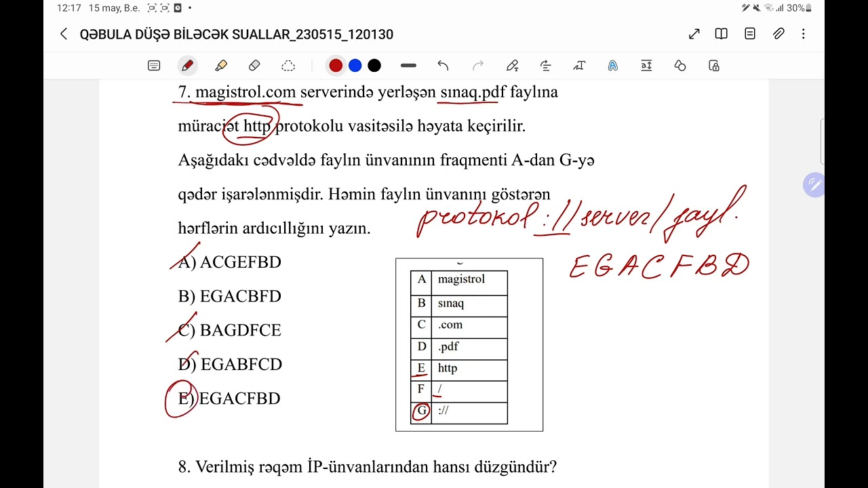This screenshot has width=868, height=488.
Task: Convert handwriting to text icon
Action: point(579,66)
